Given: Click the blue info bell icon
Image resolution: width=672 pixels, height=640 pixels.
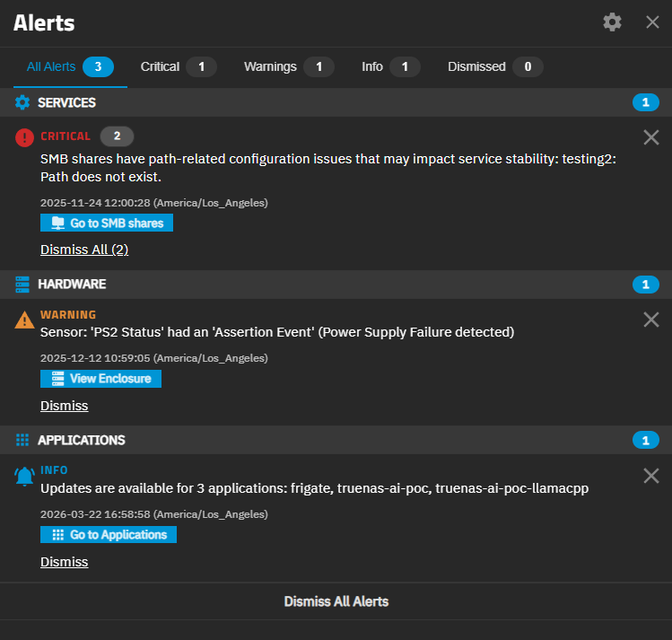Looking at the screenshot, I should (x=24, y=477).
